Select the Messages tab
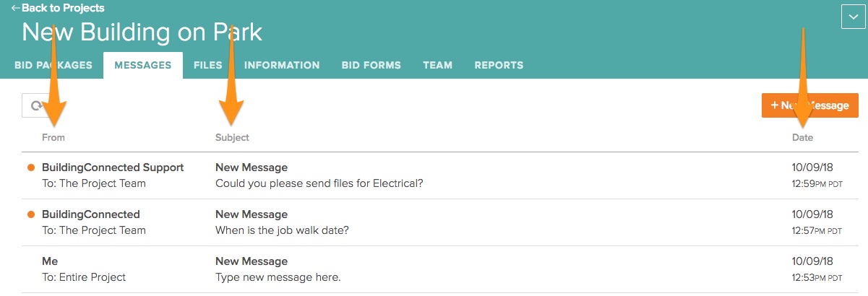 (143, 65)
